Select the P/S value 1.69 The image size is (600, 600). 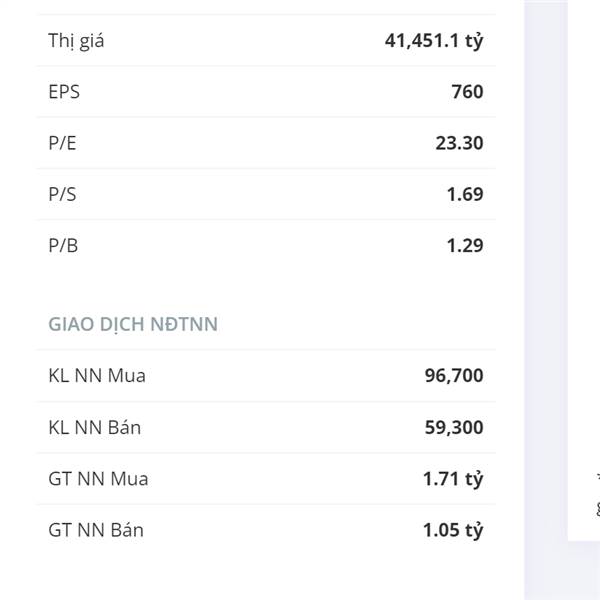click(465, 194)
